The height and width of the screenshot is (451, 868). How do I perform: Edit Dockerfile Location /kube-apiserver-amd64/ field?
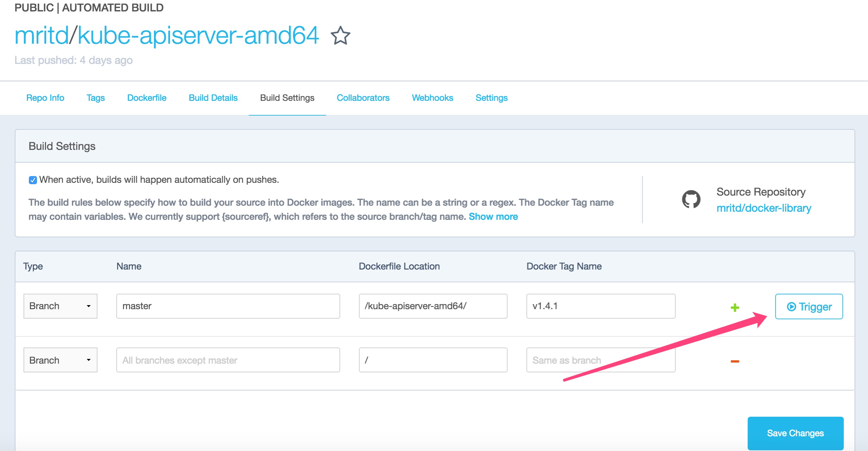point(433,306)
